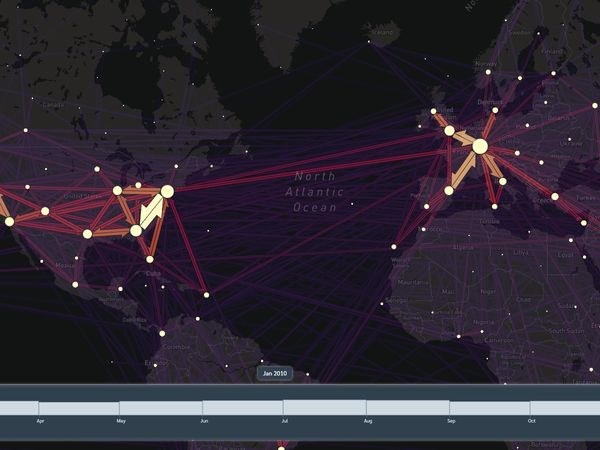Click the Chicago-area node near the Great Lakes

117,190
